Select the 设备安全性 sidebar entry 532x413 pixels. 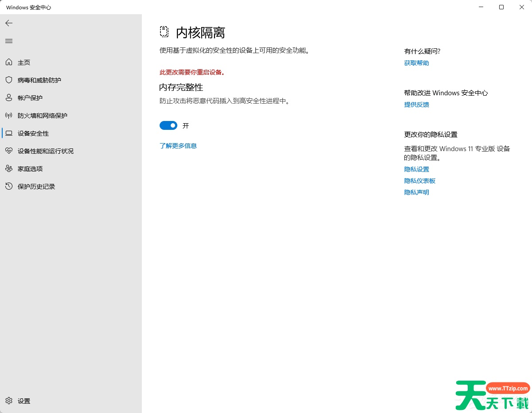pyautogui.click(x=33, y=133)
